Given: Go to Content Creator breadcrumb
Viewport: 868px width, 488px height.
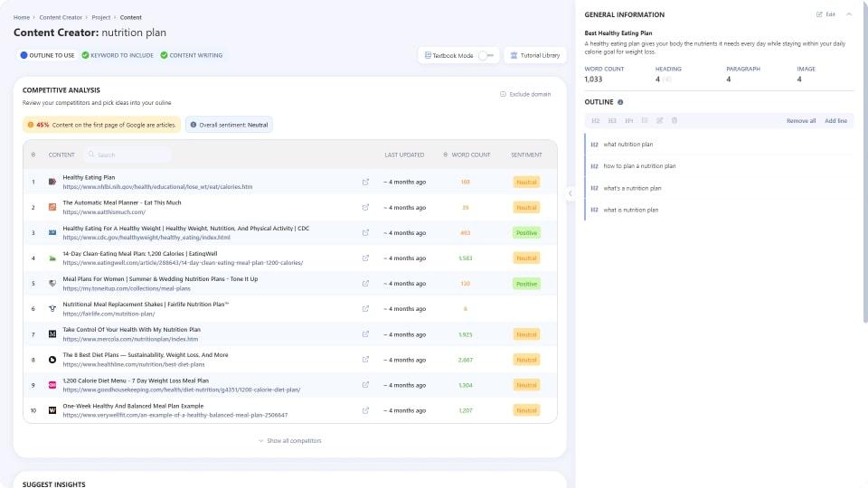Looking at the screenshot, I should (x=61, y=17).
